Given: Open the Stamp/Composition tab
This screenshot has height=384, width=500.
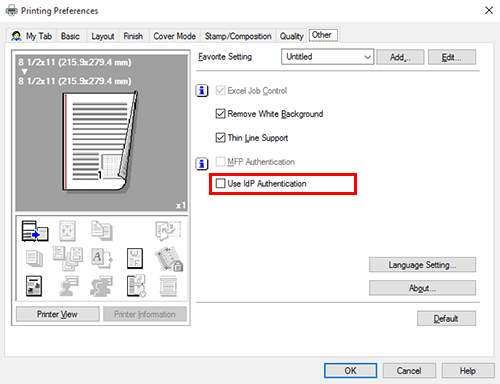Looking at the screenshot, I should coord(238,36).
